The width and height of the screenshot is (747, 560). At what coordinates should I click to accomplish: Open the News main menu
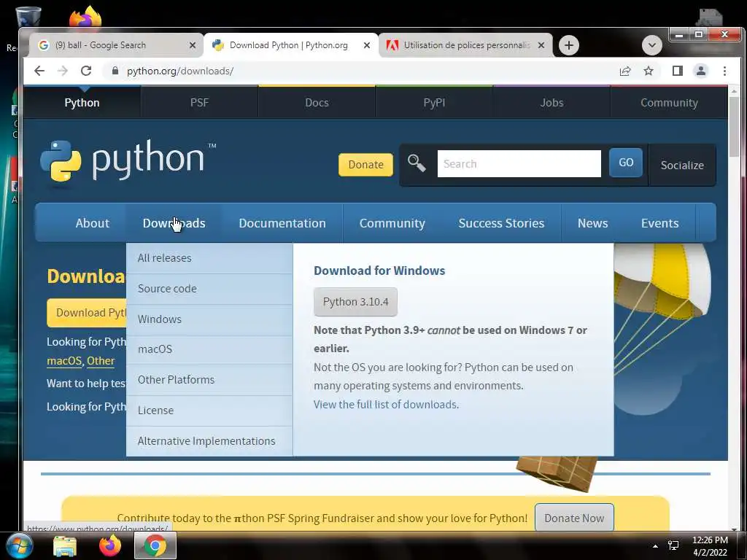[592, 223]
